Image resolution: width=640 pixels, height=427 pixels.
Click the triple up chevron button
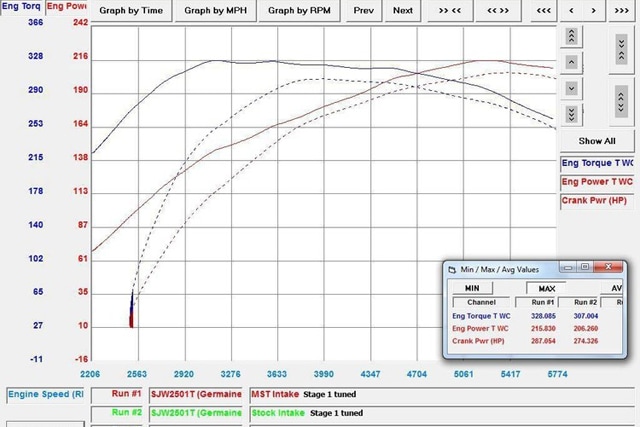click(x=571, y=36)
